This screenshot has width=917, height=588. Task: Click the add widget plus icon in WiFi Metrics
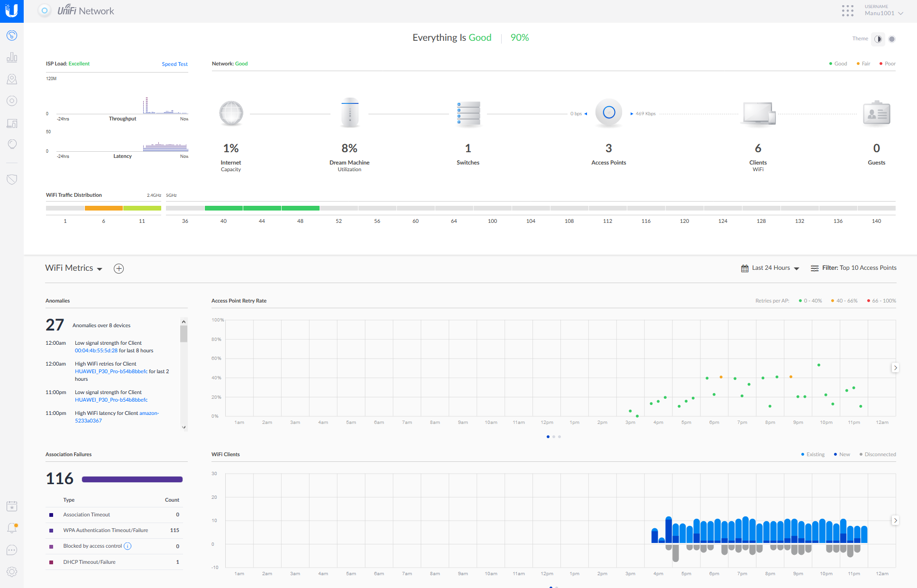coord(119,268)
